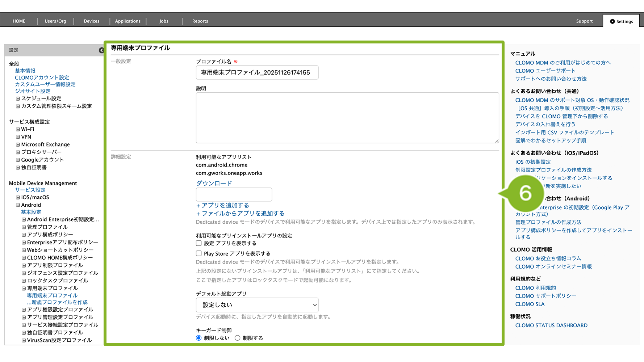
Task: Check Play Store アプリを表示する option
Action: [199, 253]
